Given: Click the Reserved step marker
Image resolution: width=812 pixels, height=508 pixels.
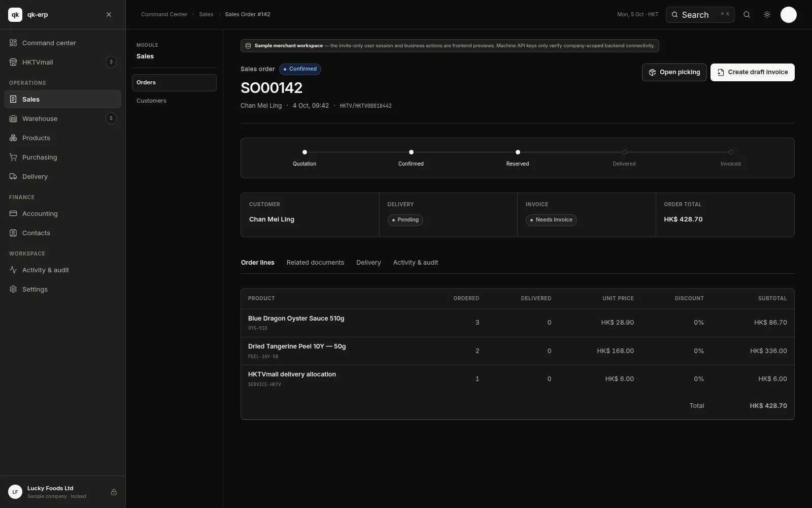Looking at the screenshot, I should [x=518, y=152].
